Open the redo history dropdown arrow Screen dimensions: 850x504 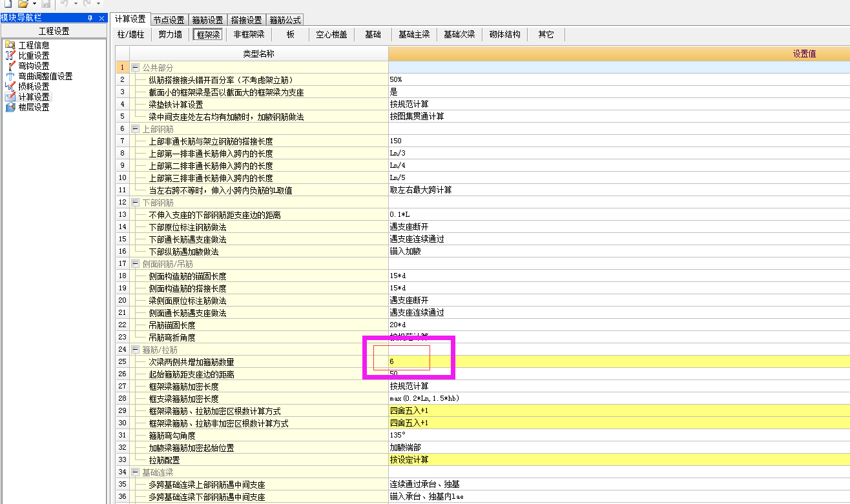coord(98,4)
